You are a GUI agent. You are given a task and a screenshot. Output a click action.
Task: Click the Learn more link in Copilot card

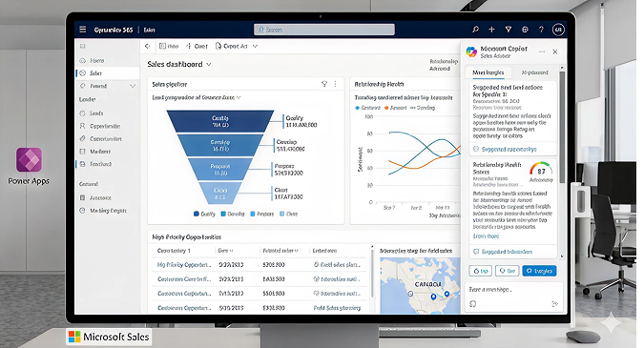tap(486, 236)
